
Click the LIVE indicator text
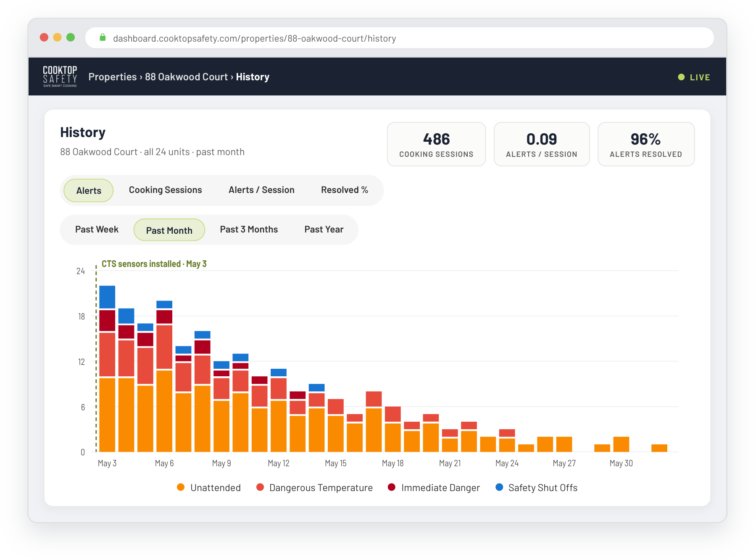700,77
